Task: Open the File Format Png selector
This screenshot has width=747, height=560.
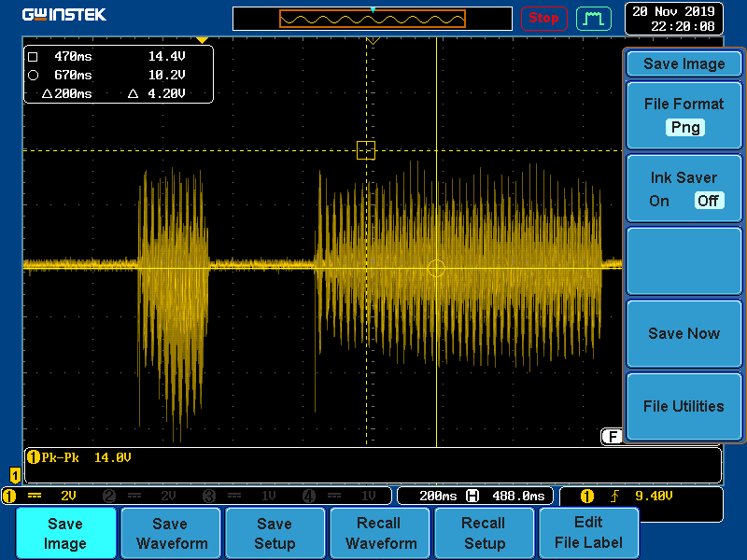Action: 684,128
